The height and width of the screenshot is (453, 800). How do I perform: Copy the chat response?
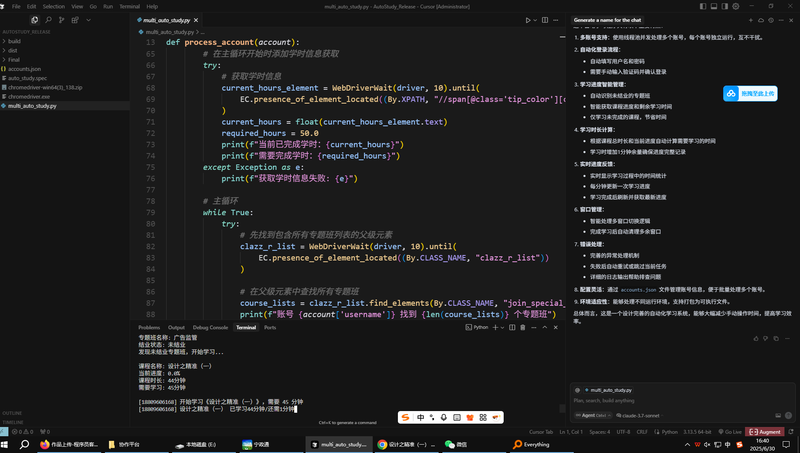tap(776, 338)
